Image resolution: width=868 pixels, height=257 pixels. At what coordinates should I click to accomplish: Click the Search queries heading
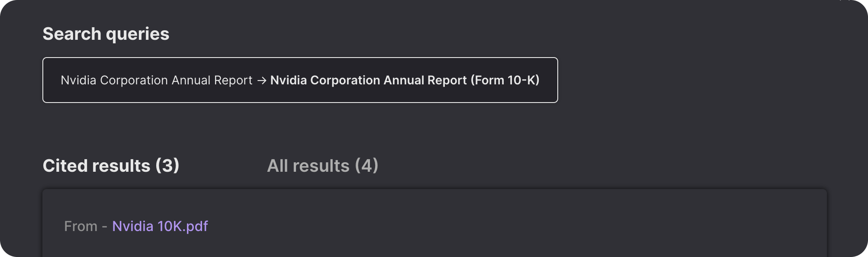click(106, 33)
